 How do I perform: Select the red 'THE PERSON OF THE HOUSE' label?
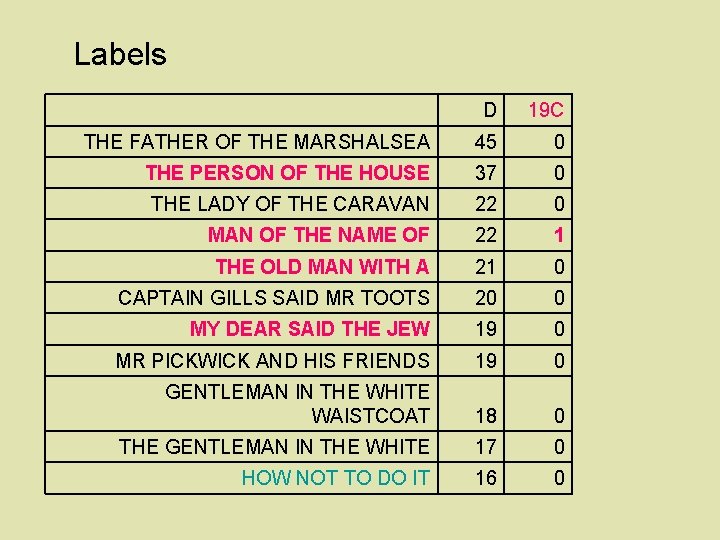click(x=287, y=173)
